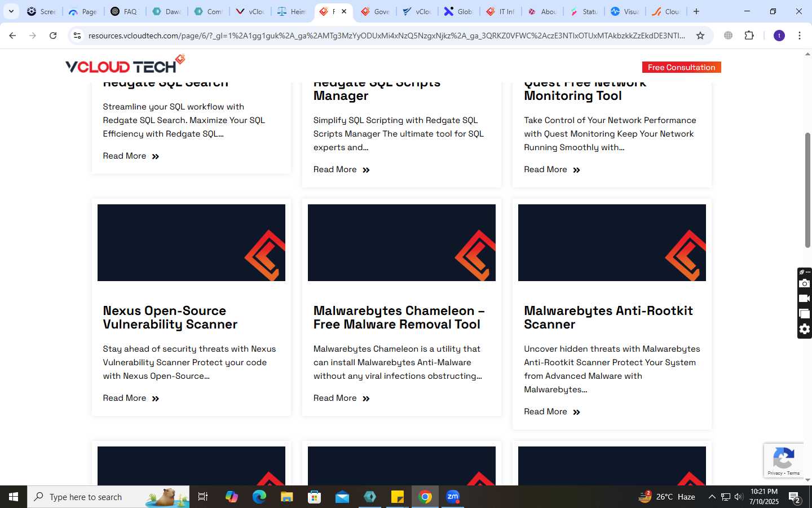
Task: Click the Redgate SQL Scripts Manager title
Action: [x=377, y=90]
